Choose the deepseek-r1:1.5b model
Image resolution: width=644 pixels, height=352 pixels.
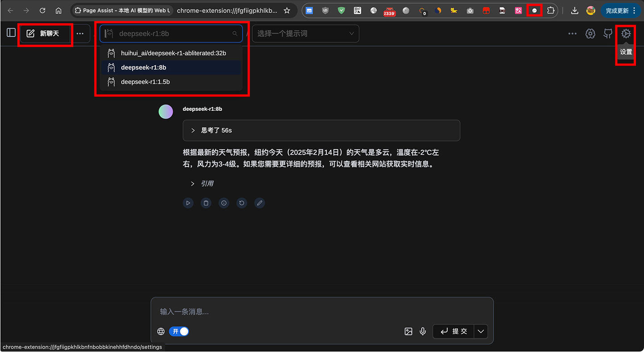pos(171,82)
